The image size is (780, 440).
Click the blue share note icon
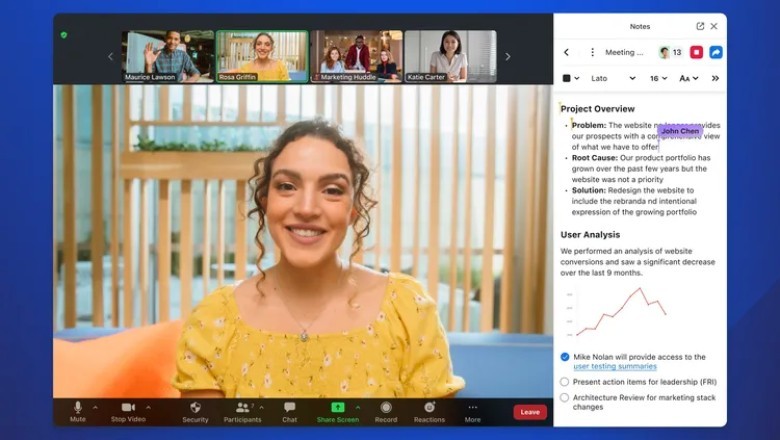pos(716,52)
